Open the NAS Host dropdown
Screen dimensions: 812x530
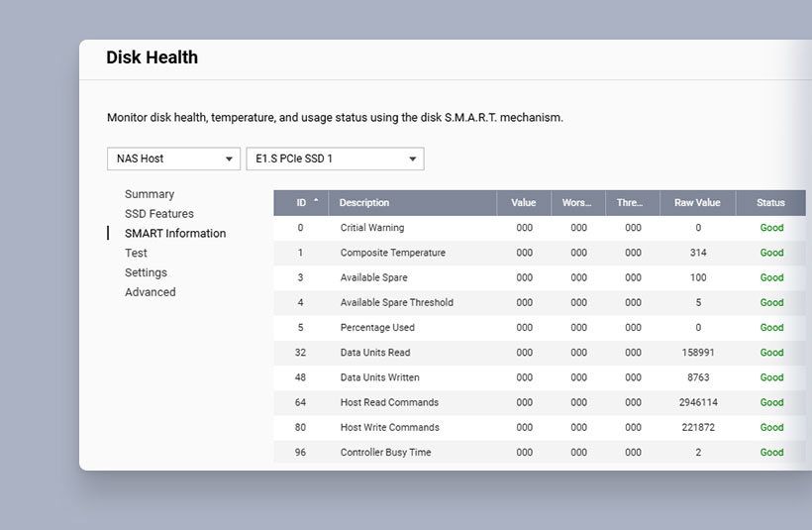tap(173, 159)
